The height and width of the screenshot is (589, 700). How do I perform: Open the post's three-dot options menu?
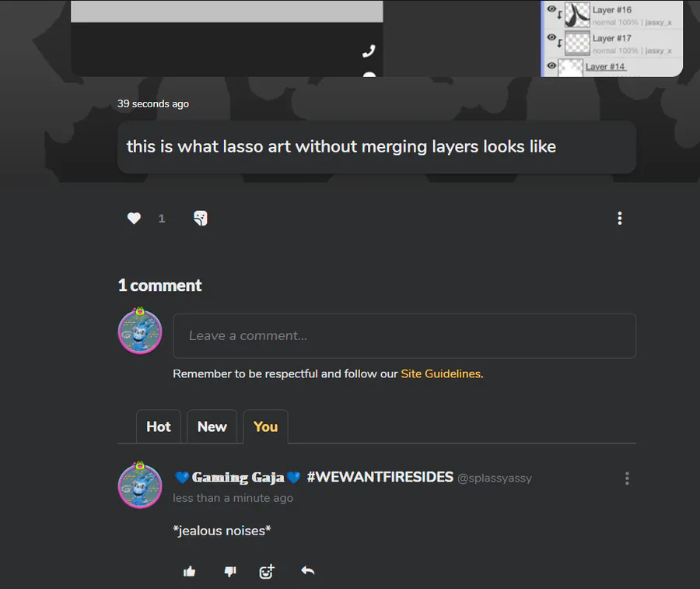pos(619,219)
